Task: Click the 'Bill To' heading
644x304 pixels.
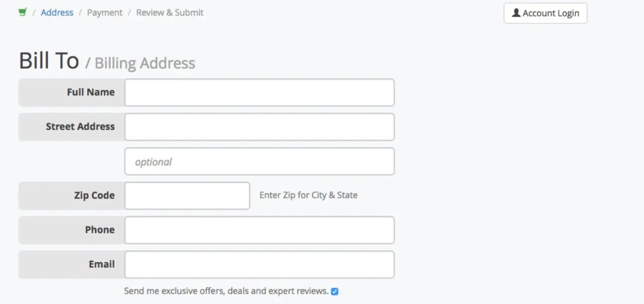Action: click(49, 61)
